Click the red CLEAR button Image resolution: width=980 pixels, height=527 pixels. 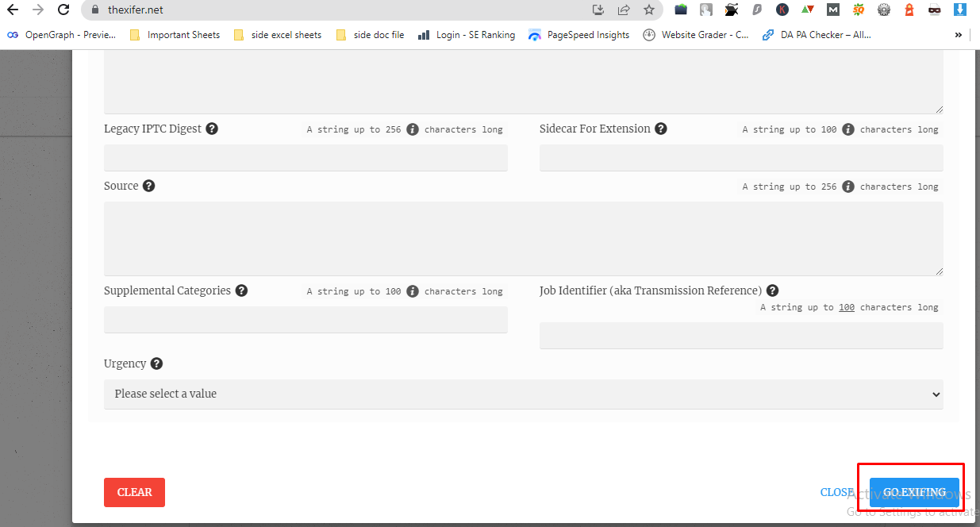click(x=134, y=492)
